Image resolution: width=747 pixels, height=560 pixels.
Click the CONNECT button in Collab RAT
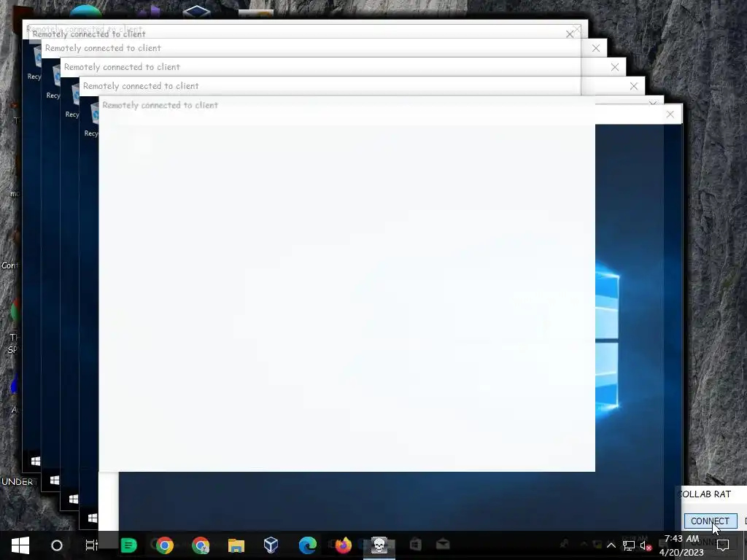[710, 521]
